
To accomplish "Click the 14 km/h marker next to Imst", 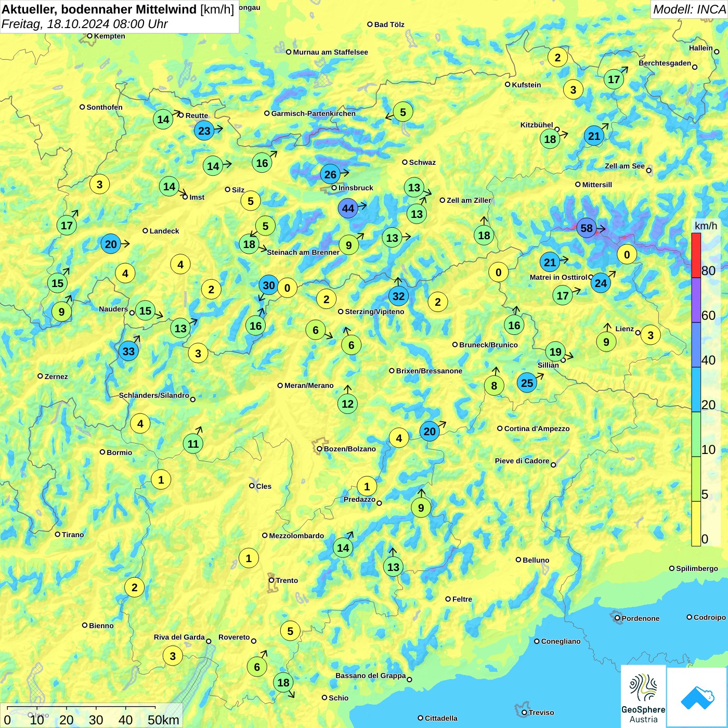I will [169, 186].
